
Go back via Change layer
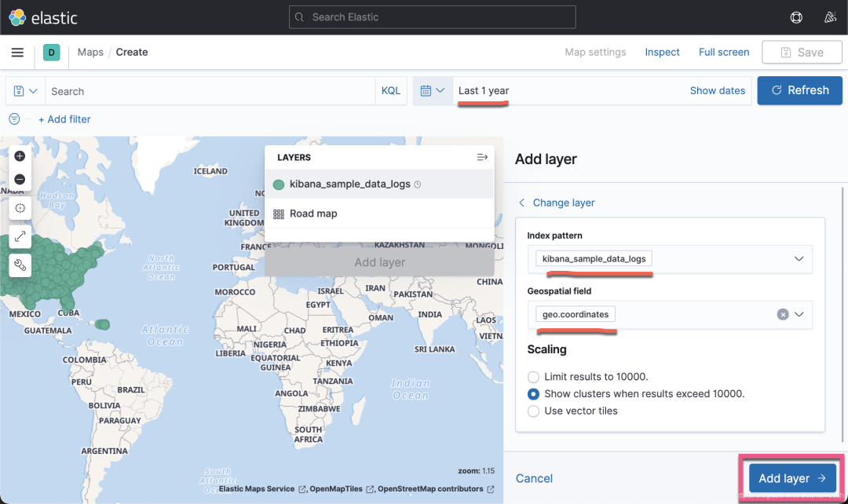point(557,203)
